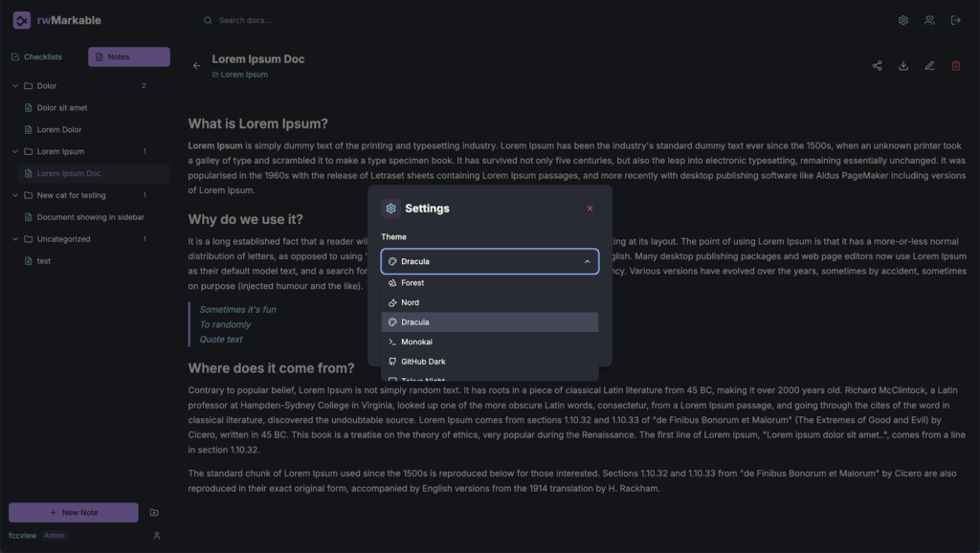Open the Theme dropdown showing Dracula
Screen dimensions: 980x553
click(490, 261)
